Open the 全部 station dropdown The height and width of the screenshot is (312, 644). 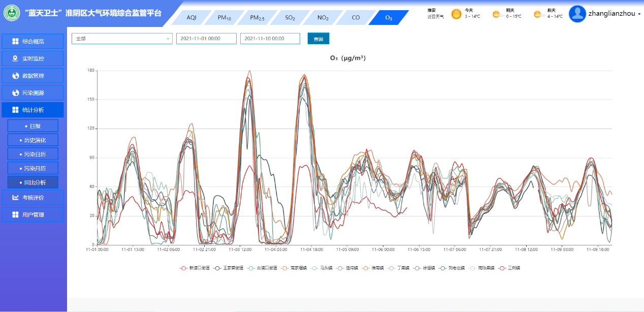(x=122, y=39)
